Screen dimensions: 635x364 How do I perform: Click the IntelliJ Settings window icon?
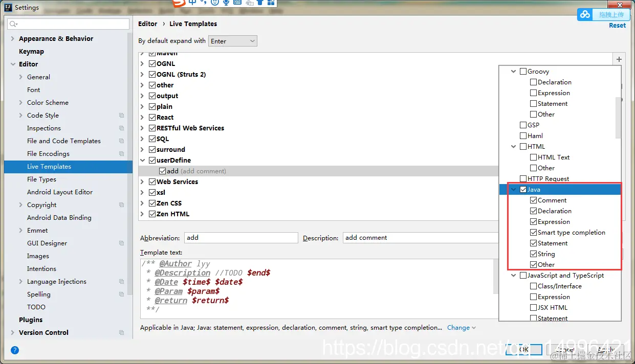tap(8, 7)
